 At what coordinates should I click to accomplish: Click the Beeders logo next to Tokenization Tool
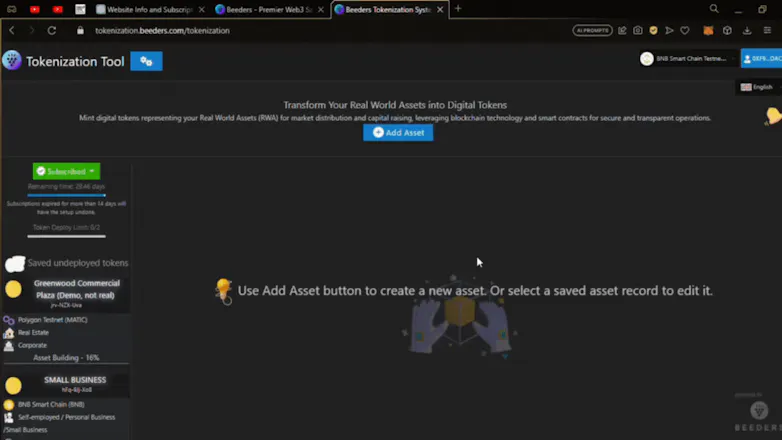(x=11, y=60)
